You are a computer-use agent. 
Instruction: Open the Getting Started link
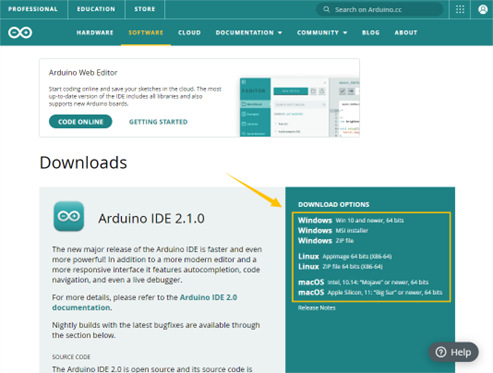click(158, 122)
